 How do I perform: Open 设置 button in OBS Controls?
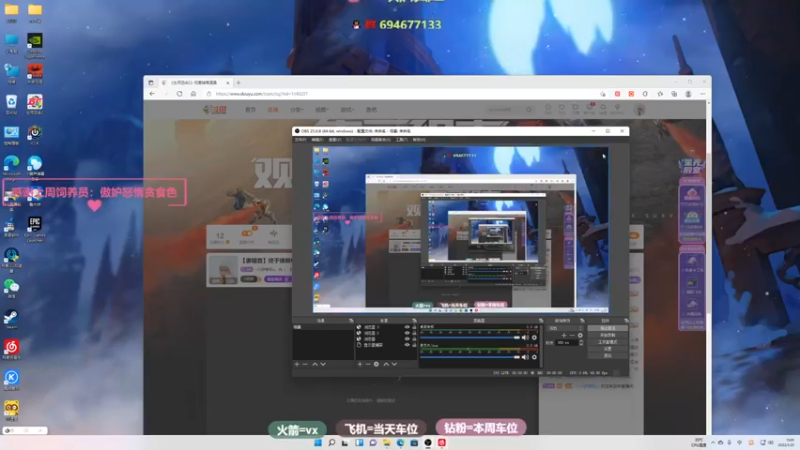pos(608,348)
